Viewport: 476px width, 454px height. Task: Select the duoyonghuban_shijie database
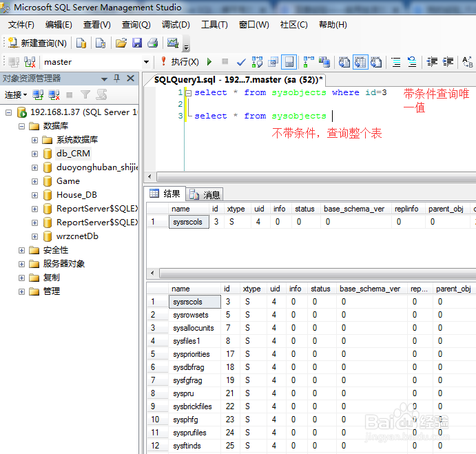click(97, 167)
